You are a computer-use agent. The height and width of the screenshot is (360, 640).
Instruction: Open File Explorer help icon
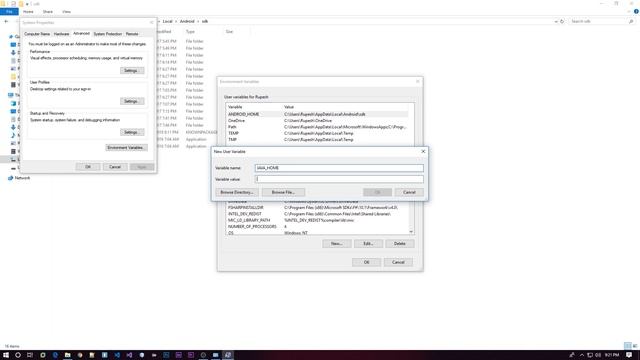click(x=636, y=11)
